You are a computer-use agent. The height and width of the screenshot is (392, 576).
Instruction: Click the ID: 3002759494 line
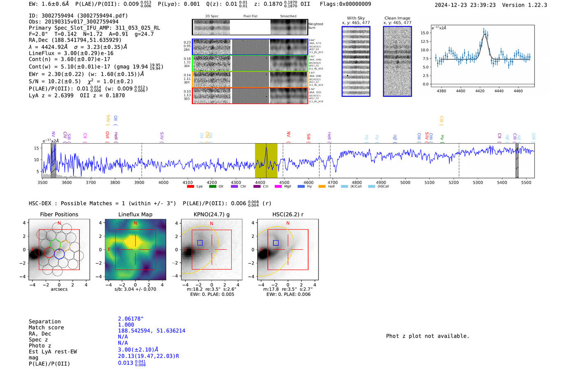(x=78, y=16)
